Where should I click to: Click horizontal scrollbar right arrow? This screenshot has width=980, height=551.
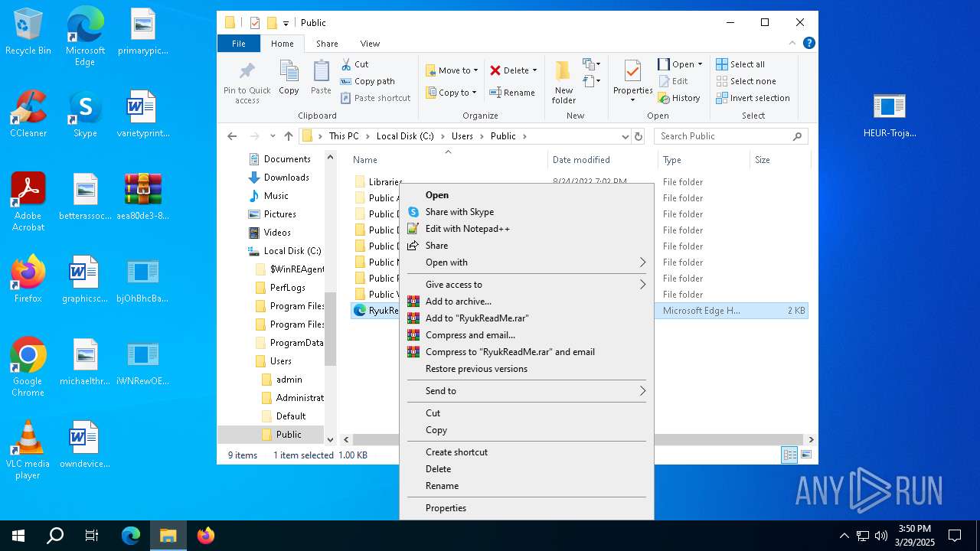811,439
